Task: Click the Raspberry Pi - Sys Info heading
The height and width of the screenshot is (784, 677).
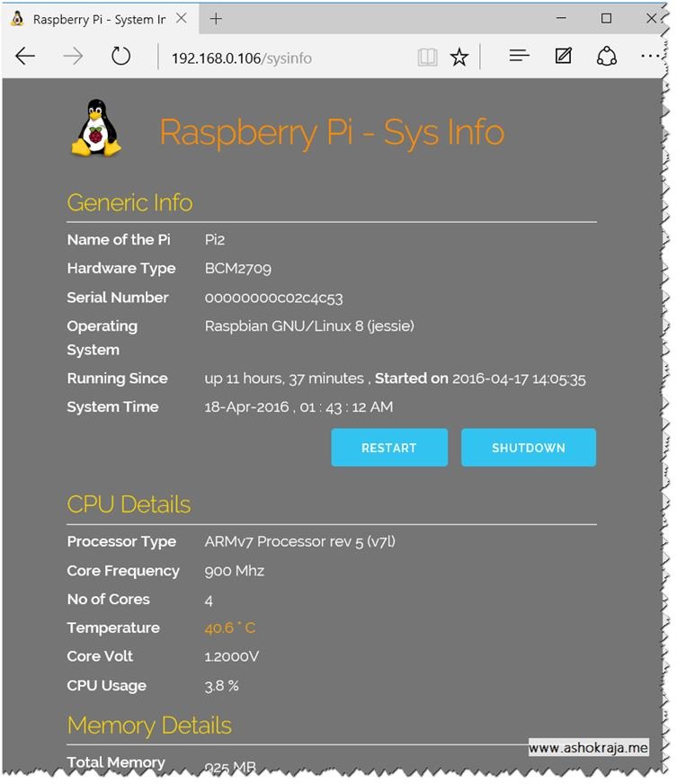Action: click(x=332, y=132)
